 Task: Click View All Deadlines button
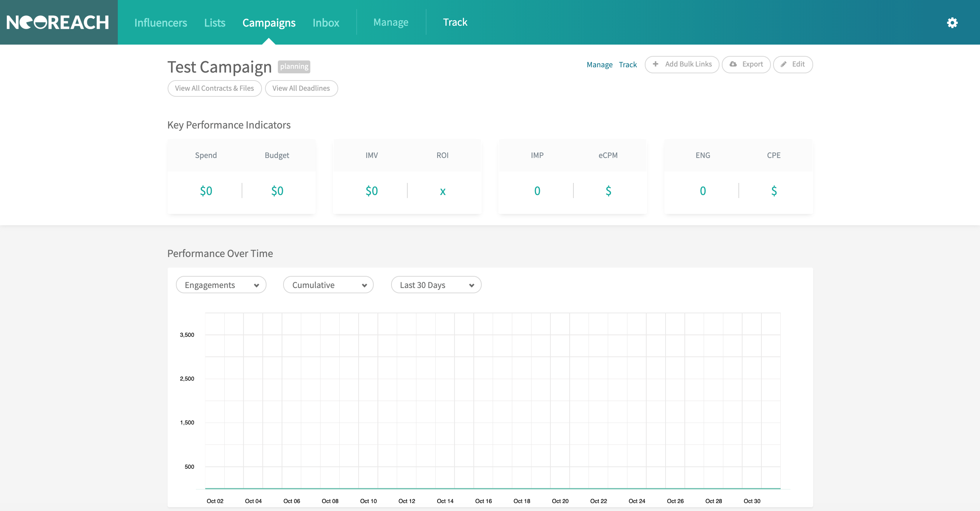301,88
